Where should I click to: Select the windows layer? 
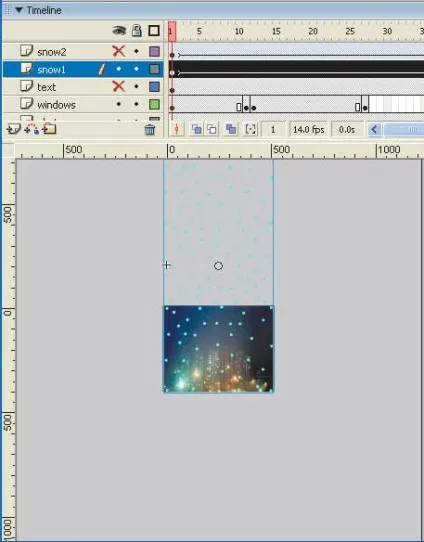(56, 104)
